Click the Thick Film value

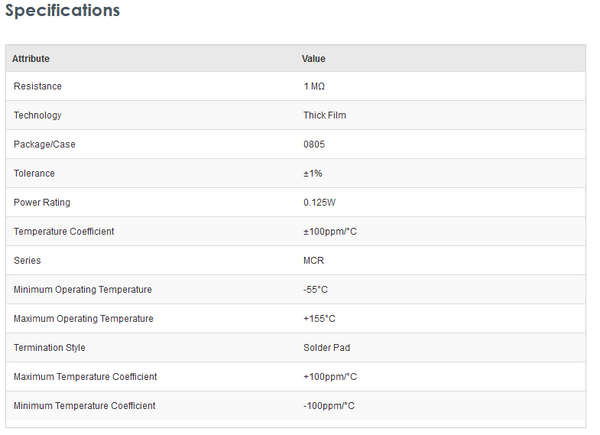click(x=325, y=116)
